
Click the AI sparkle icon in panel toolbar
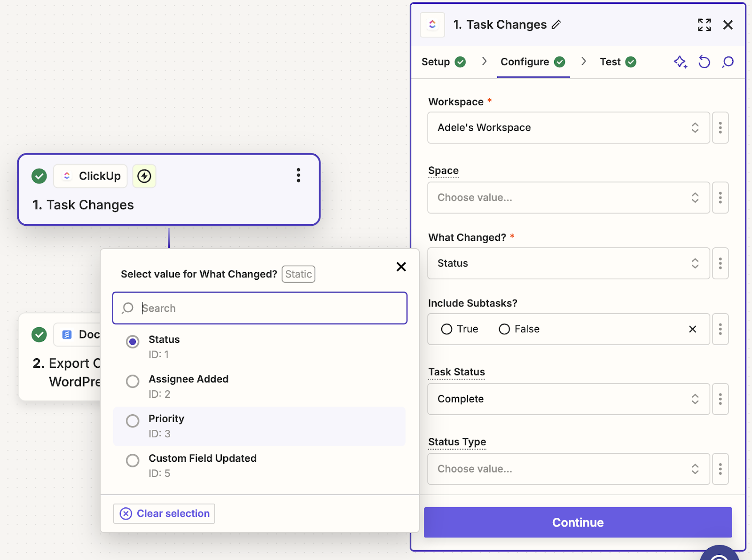pos(680,62)
